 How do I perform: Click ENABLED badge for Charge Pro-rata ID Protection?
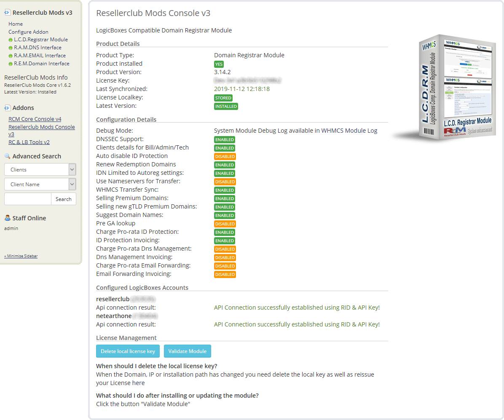point(225,233)
